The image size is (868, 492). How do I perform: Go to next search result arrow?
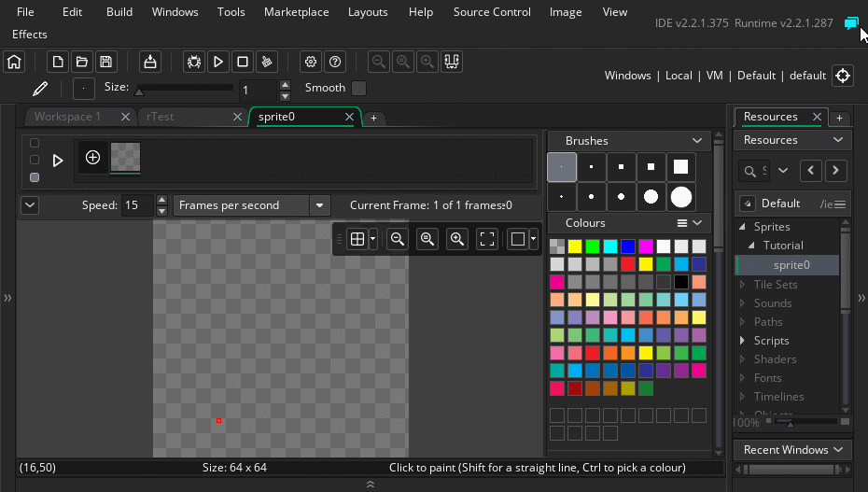pos(835,171)
